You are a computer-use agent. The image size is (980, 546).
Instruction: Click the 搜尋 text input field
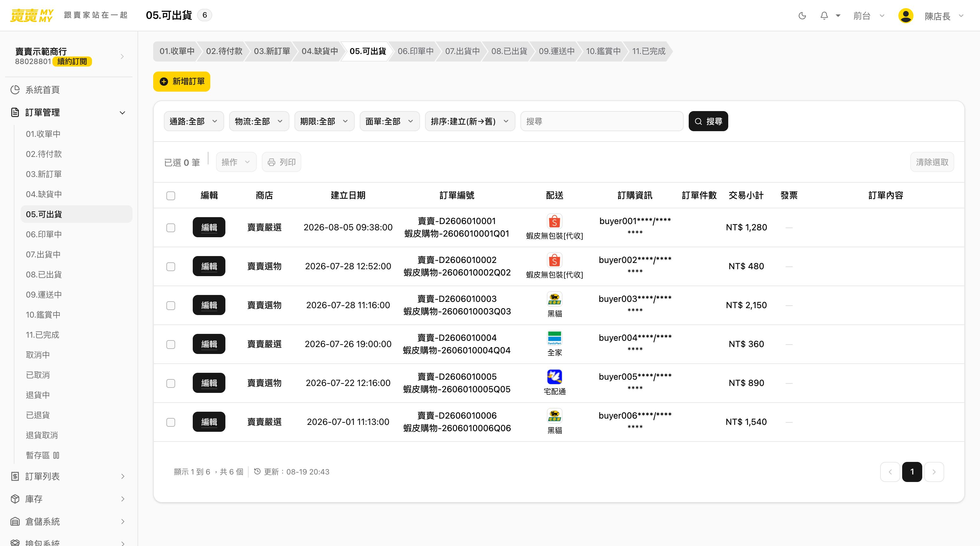602,121
